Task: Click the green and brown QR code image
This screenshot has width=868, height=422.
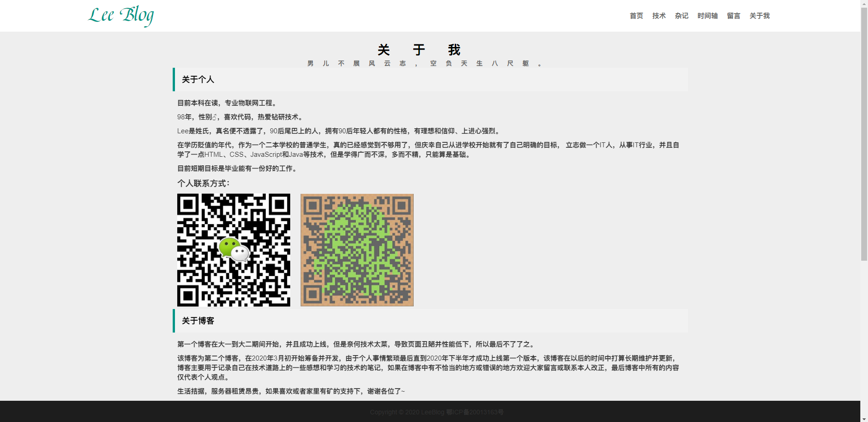Action: 357,250
